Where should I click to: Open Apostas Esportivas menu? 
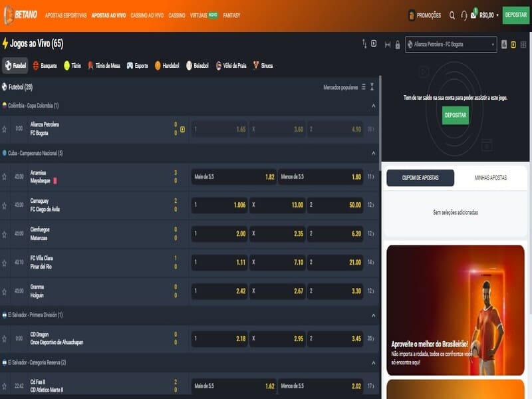(66, 15)
